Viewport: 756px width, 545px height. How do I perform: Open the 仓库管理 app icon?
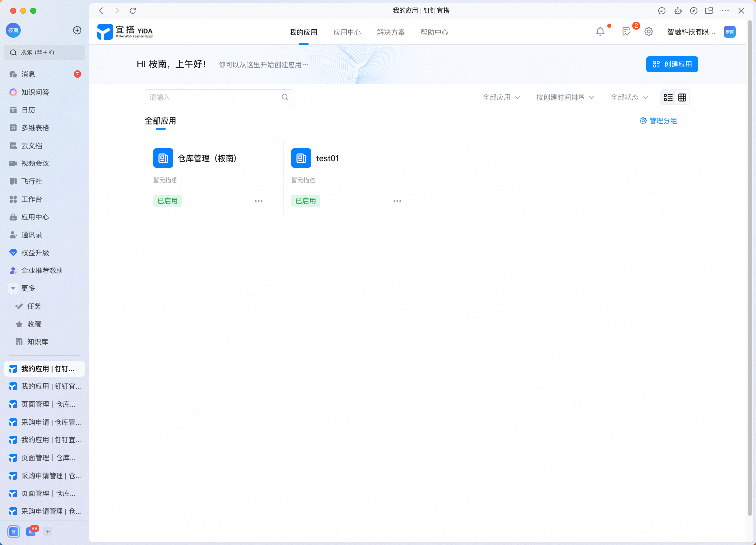pyautogui.click(x=163, y=158)
